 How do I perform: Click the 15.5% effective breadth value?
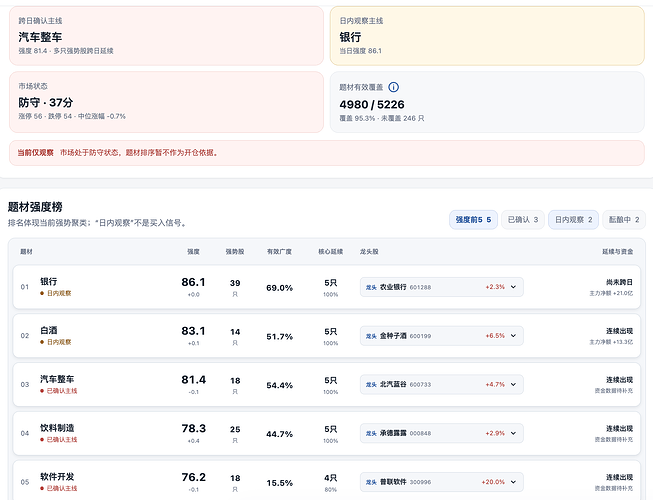[x=279, y=483]
